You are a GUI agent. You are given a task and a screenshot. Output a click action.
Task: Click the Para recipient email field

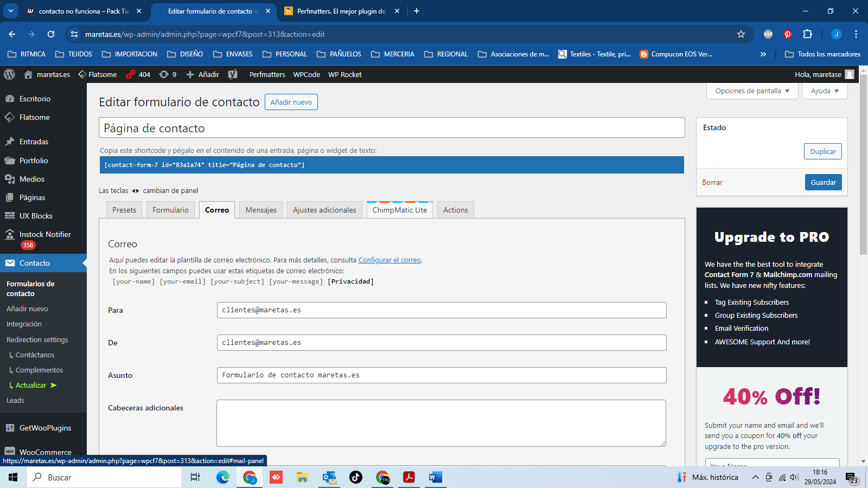click(442, 310)
